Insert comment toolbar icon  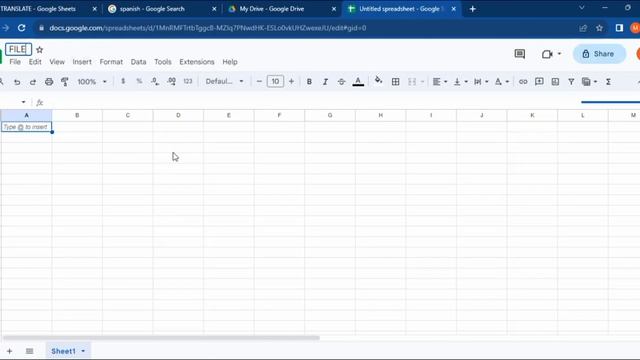(x=539, y=82)
